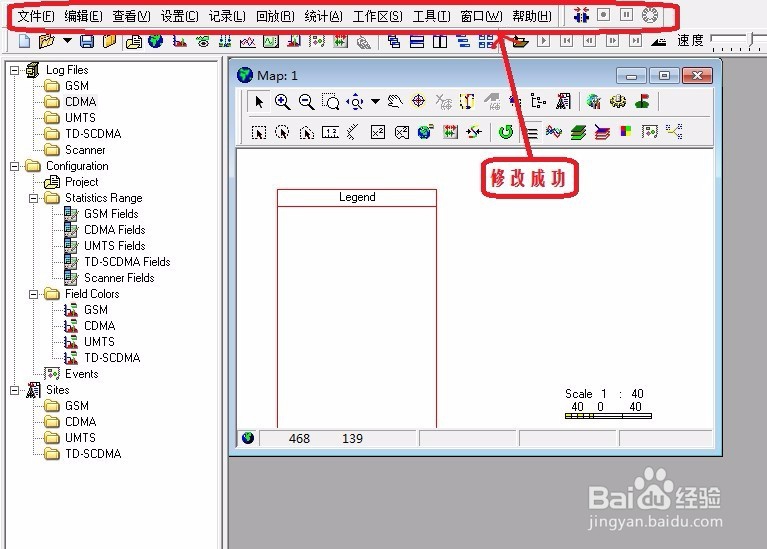Open the 设置(C) menu
The width and height of the screenshot is (767, 549).
coord(180,16)
